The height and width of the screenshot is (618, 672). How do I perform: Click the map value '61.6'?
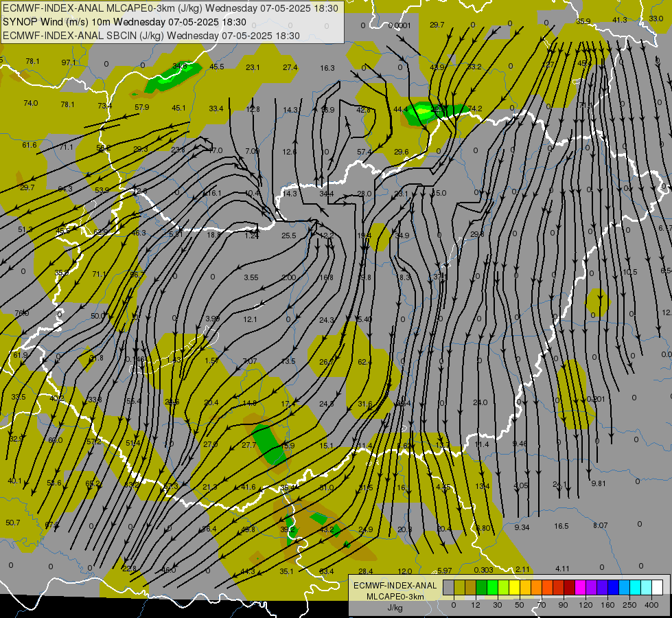[30, 145]
